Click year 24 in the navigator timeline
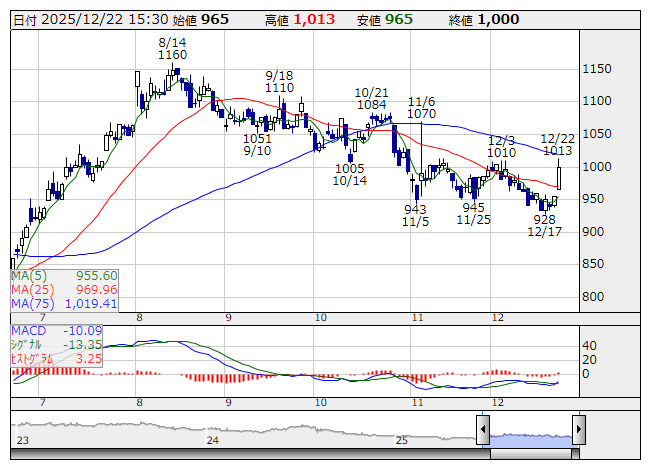The height and width of the screenshot is (470, 653). [x=212, y=440]
